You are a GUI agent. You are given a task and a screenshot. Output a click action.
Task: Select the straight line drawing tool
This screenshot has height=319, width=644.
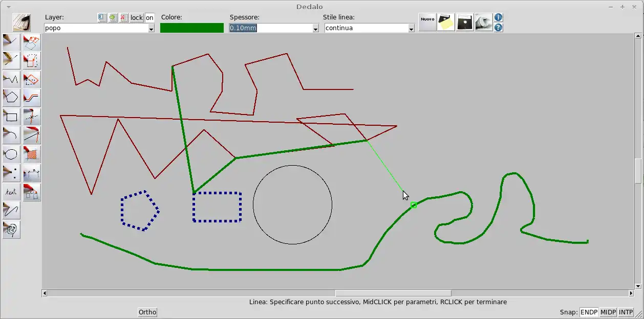11,41
